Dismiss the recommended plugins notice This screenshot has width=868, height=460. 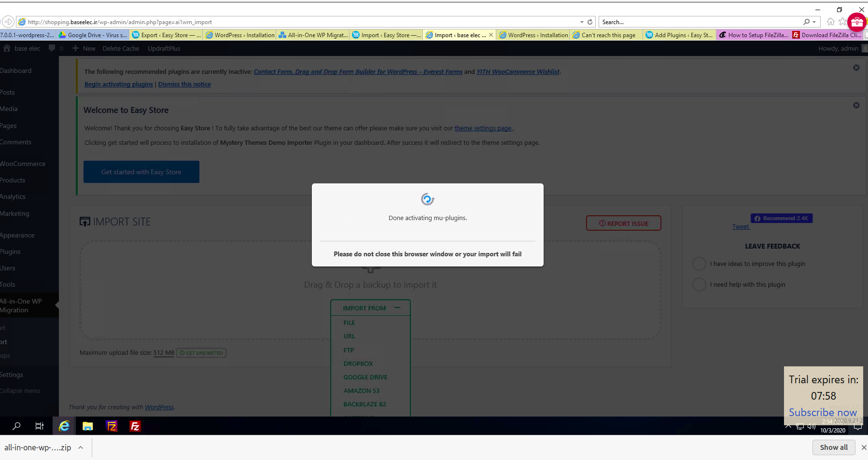(x=856, y=68)
